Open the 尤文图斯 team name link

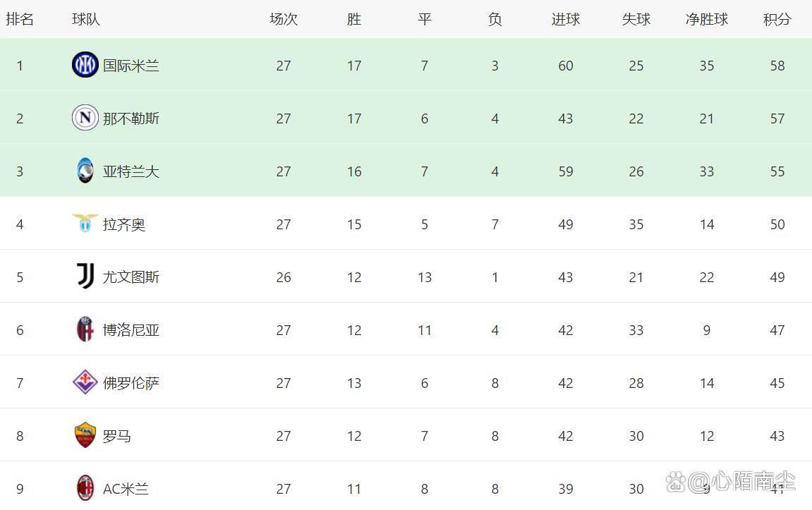[131, 277]
